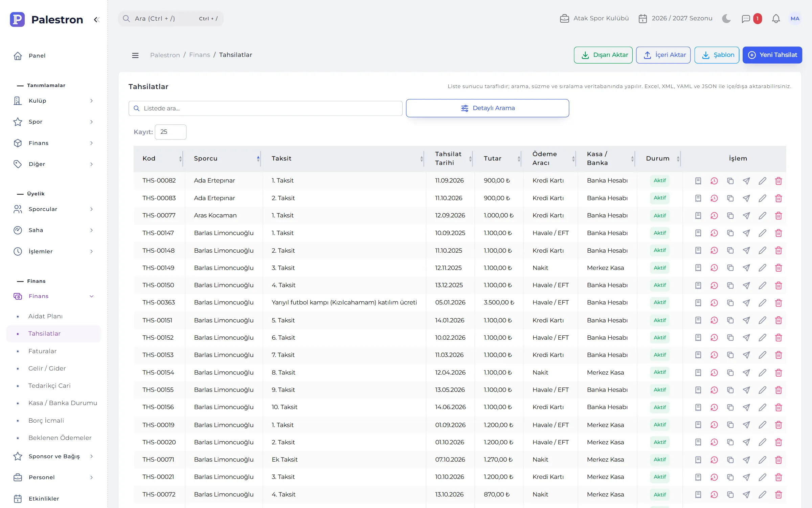Delete the THS-00082 row with the trash icon
Viewport: 812px width, 508px height.
tap(779, 181)
